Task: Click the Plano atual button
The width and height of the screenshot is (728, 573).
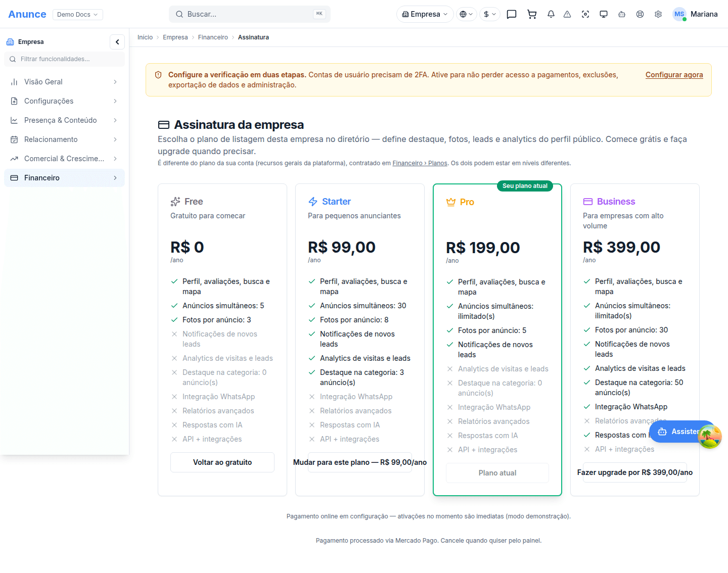Action: coord(497,473)
